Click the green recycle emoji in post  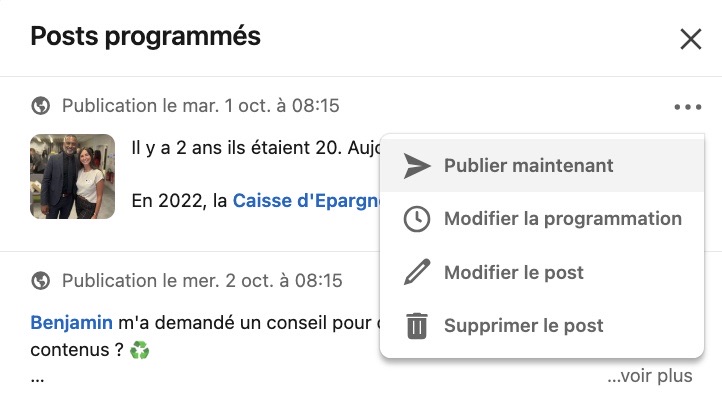click(140, 350)
